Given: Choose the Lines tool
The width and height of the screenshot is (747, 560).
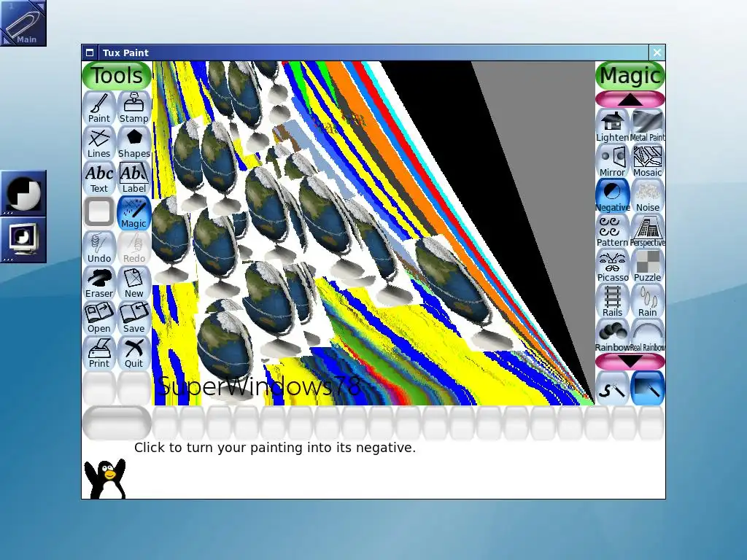Looking at the screenshot, I should coord(99,143).
